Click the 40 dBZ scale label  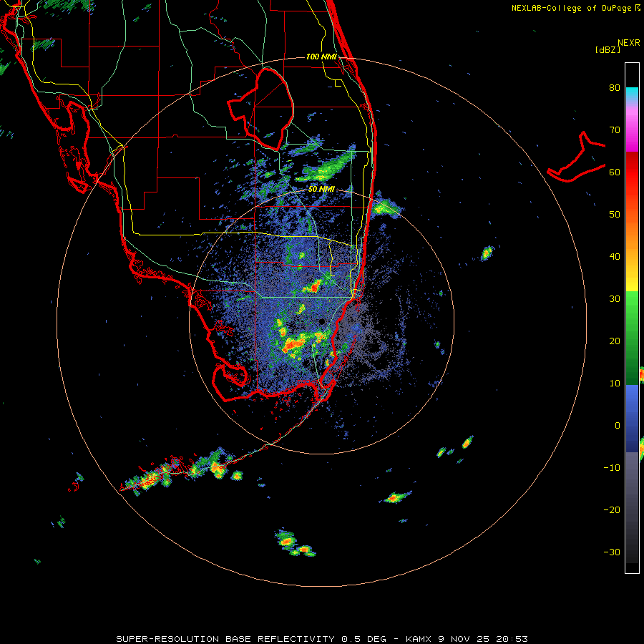point(615,257)
